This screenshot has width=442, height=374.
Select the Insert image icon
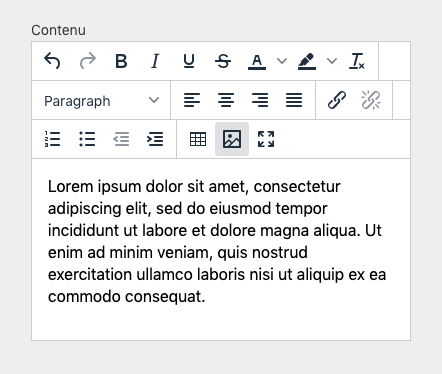(x=232, y=139)
